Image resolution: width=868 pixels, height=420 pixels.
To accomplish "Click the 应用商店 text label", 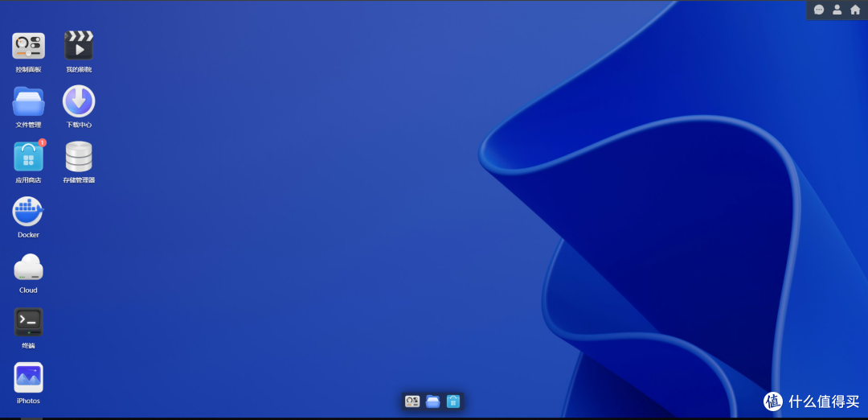I will 28,180.
